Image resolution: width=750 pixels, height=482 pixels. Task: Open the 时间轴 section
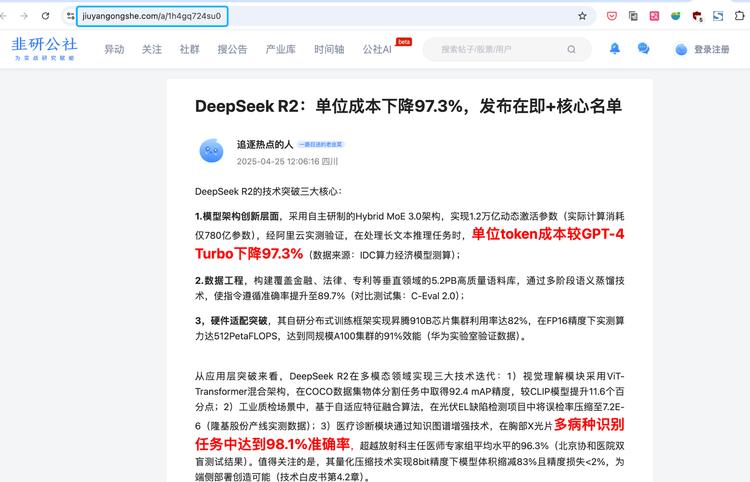pos(328,49)
